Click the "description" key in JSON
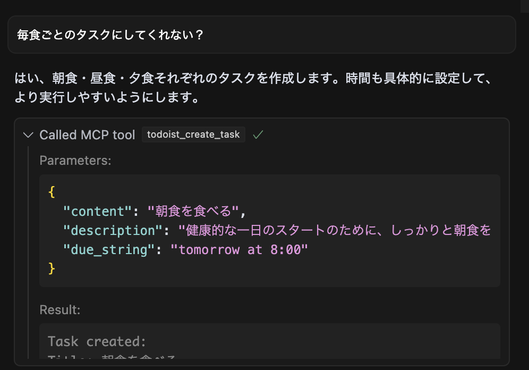 pyautogui.click(x=112, y=231)
